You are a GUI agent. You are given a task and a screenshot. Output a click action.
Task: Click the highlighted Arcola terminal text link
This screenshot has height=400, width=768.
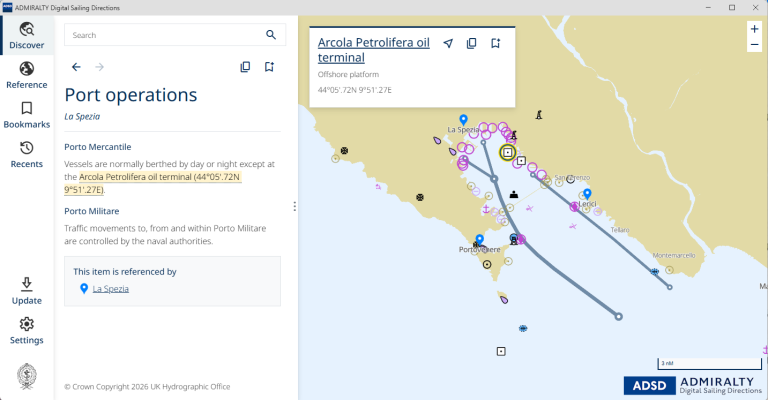(x=160, y=177)
